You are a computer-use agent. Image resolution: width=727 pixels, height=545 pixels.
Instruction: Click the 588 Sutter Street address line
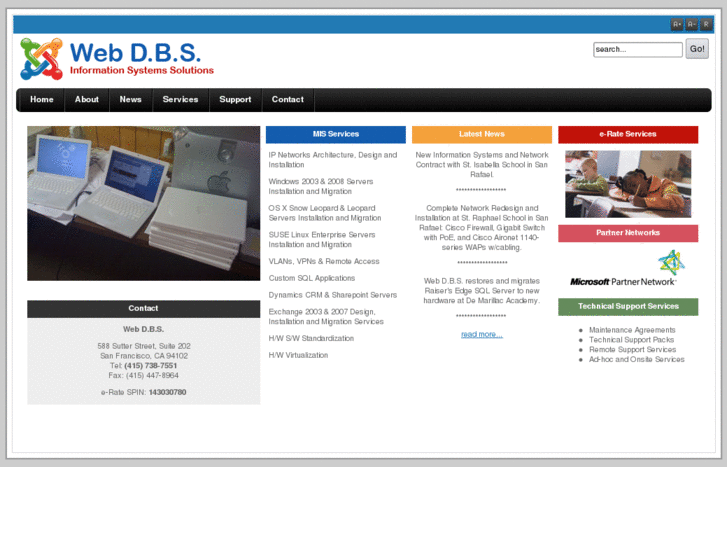(x=144, y=346)
